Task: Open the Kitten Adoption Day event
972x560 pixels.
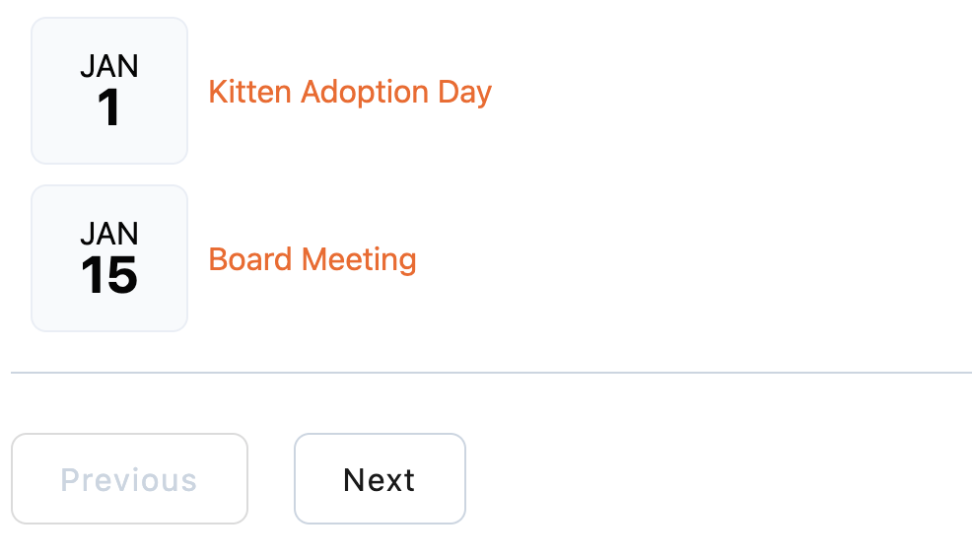Action: point(350,92)
